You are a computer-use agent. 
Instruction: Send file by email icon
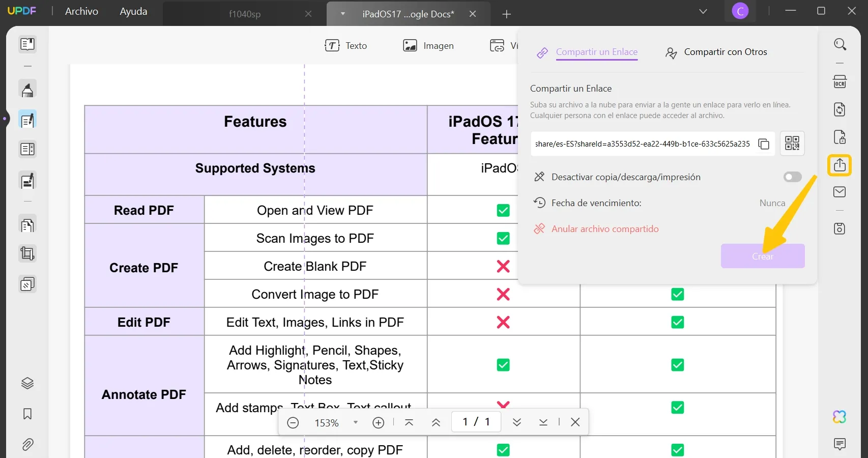click(840, 192)
